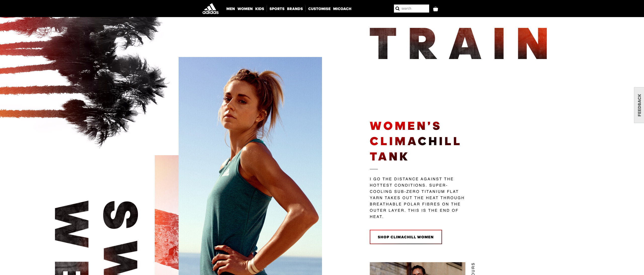Open the shopping bag icon

[x=435, y=9]
